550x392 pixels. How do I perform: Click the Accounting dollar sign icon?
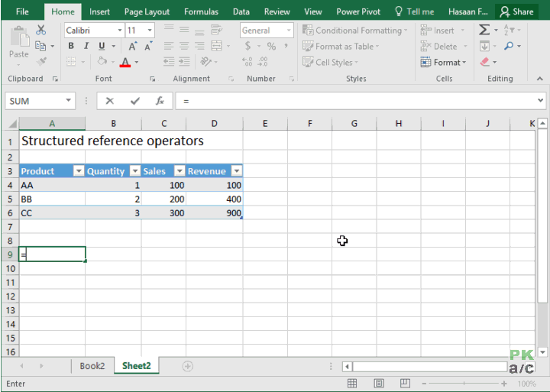(x=247, y=46)
